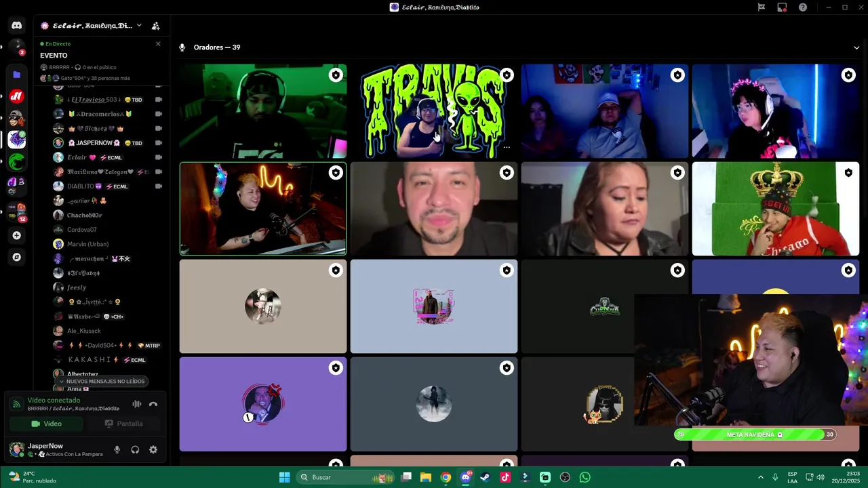The width and height of the screenshot is (868, 488).
Task: Select MariLuna Talegon in the speaker list
Action: (102, 172)
